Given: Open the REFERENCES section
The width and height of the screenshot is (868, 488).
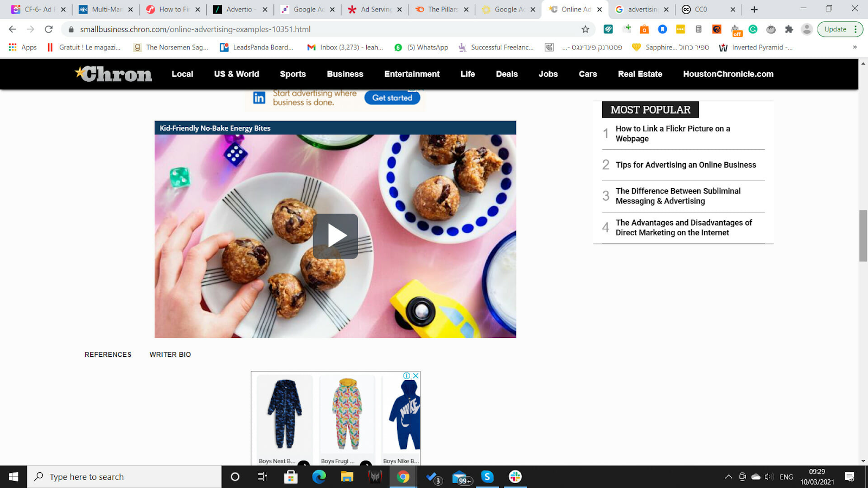Looking at the screenshot, I should [108, 355].
